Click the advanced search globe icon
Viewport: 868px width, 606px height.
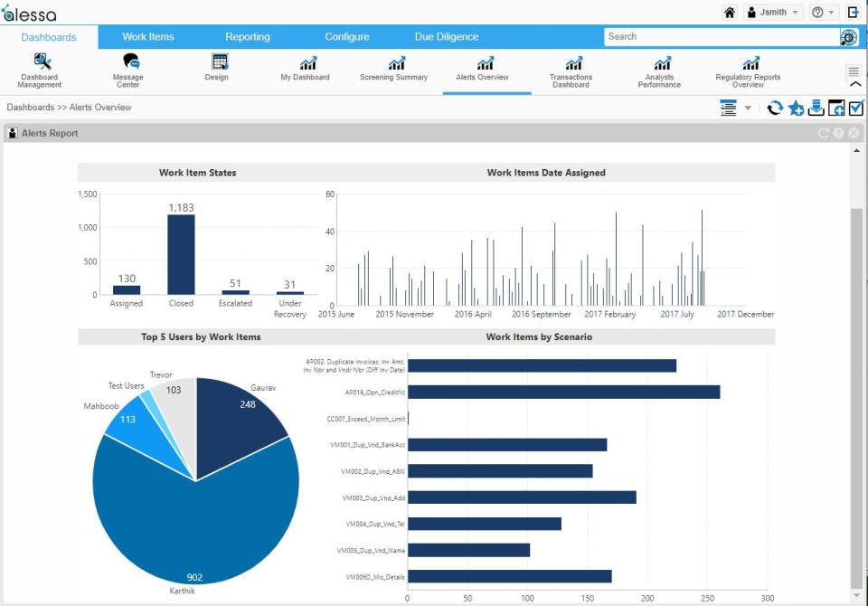coord(849,37)
